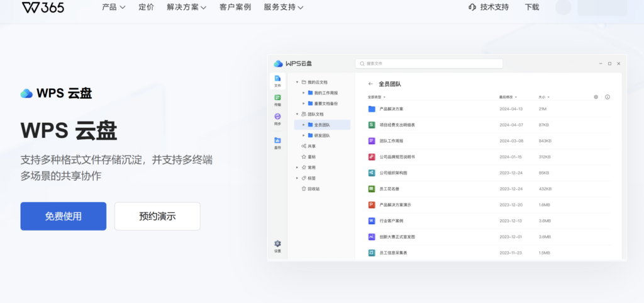Click the cloud icon next to WPS 云盘 heading

(x=26, y=94)
